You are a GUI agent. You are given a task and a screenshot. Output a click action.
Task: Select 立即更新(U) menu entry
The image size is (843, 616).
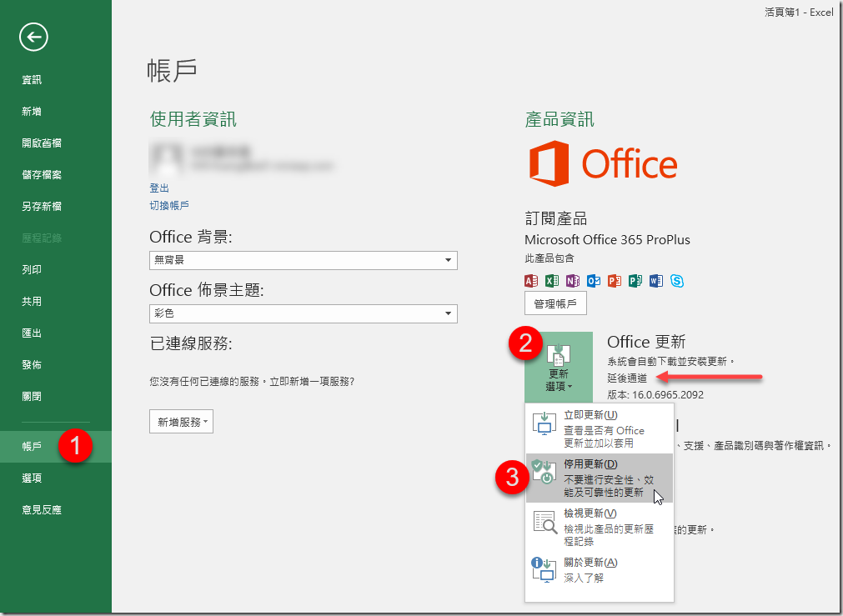599,428
